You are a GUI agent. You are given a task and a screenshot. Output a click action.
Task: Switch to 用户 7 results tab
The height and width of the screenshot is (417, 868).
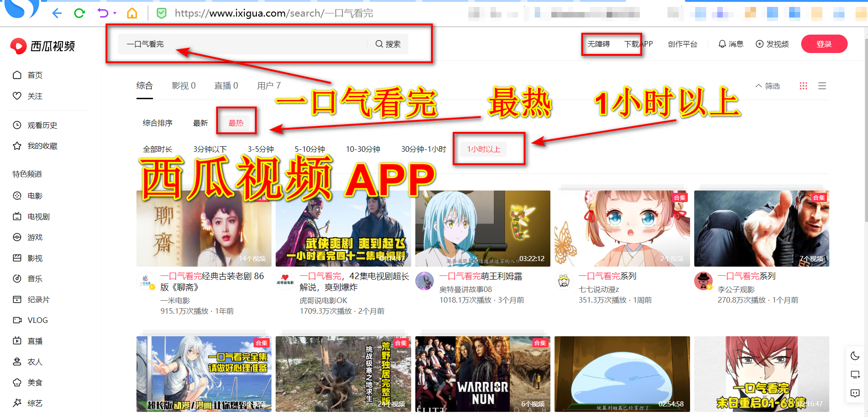click(x=269, y=86)
